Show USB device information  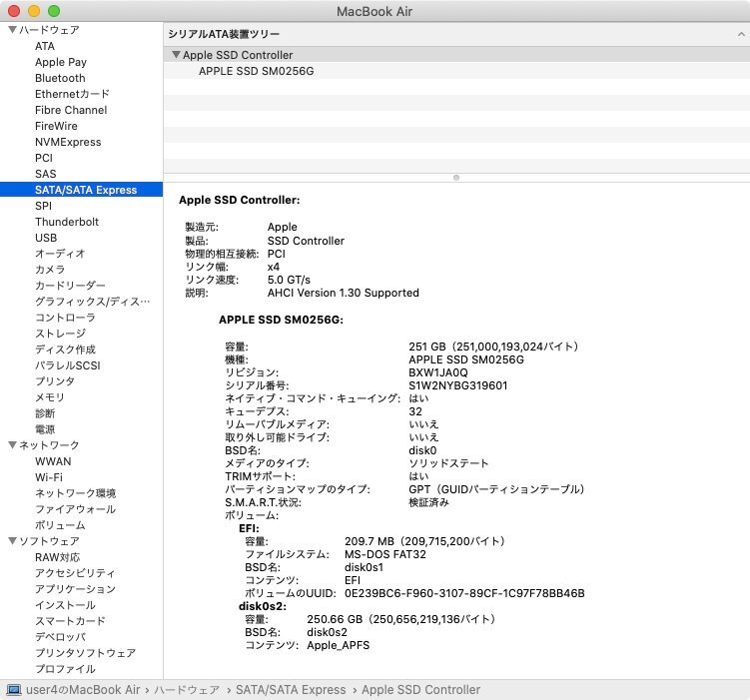(46, 238)
